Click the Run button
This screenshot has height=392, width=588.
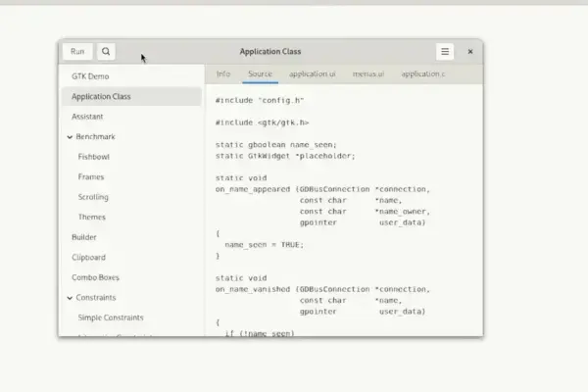(77, 51)
